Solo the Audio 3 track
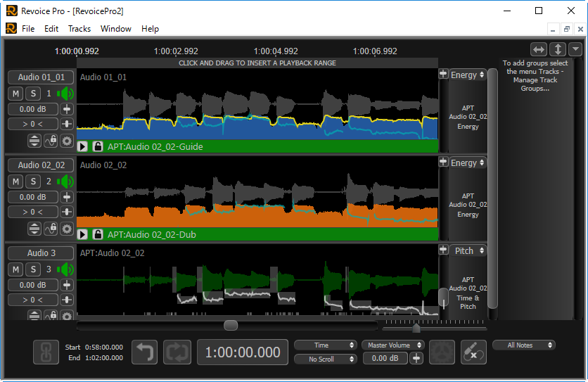588x382 pixels. click(33, 269)
